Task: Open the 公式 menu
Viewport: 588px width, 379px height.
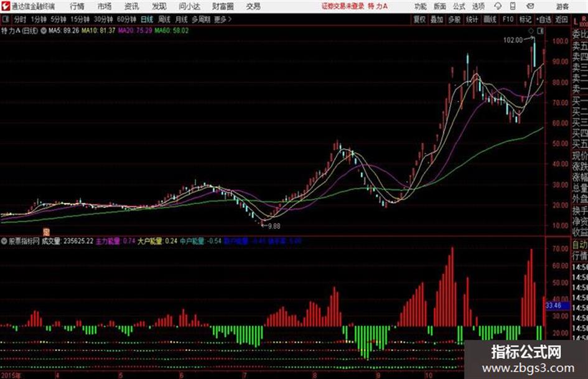Action: point(459,6)
